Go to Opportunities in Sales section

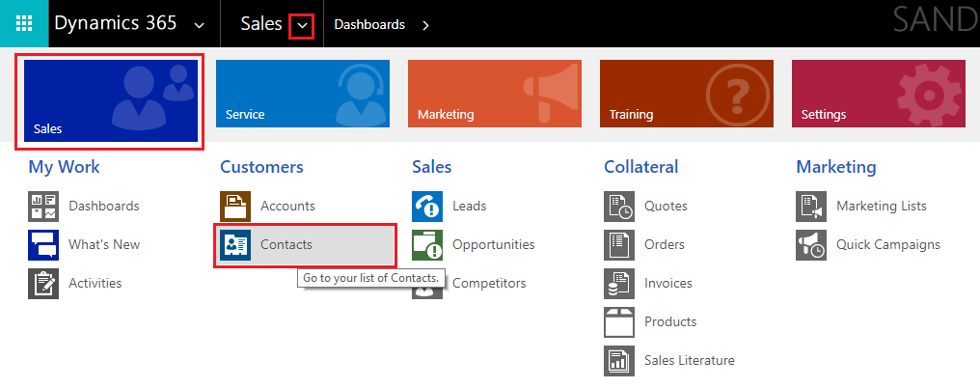(493, 245)
